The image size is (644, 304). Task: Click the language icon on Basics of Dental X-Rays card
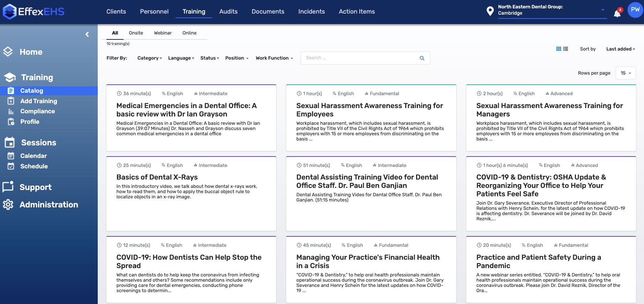coord(163,165)
